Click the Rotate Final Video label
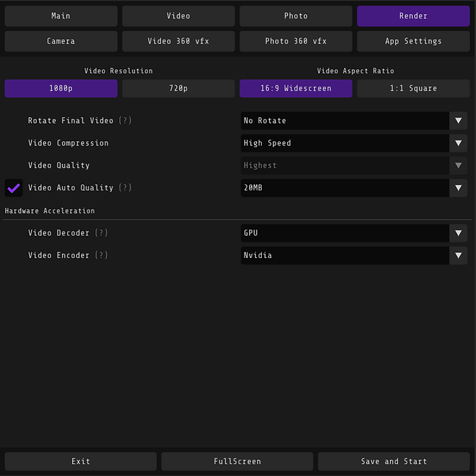 pyautogui.click(x=71, y=120)
